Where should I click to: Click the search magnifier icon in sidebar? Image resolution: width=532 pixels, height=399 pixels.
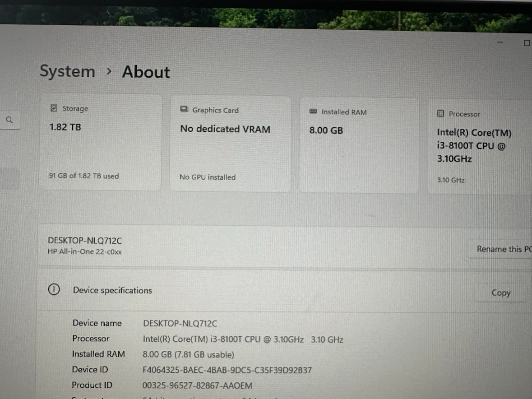(x=9, y=120)
